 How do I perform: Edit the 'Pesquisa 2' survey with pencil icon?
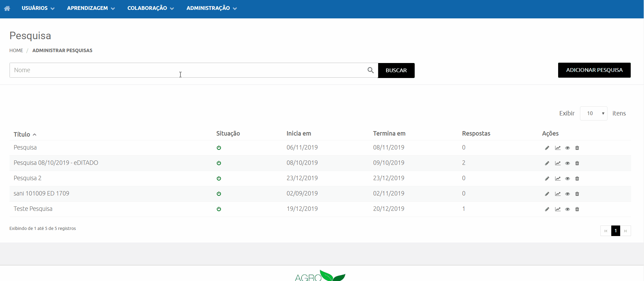click(x=547, y=178)
